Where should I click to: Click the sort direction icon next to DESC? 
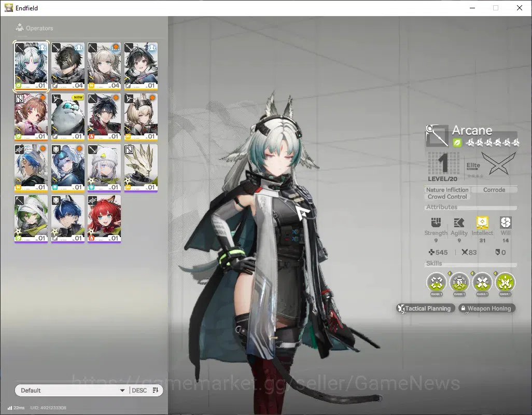tap(156, 390)
